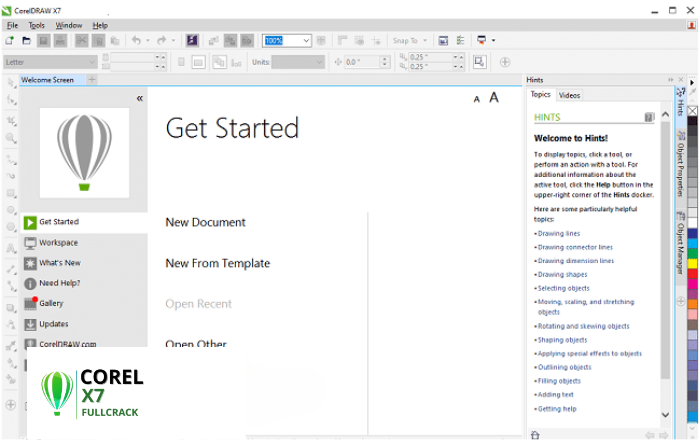Click the larger text size A
The width and height of the screenshot is (700, 443).
[x=494, y=97]
